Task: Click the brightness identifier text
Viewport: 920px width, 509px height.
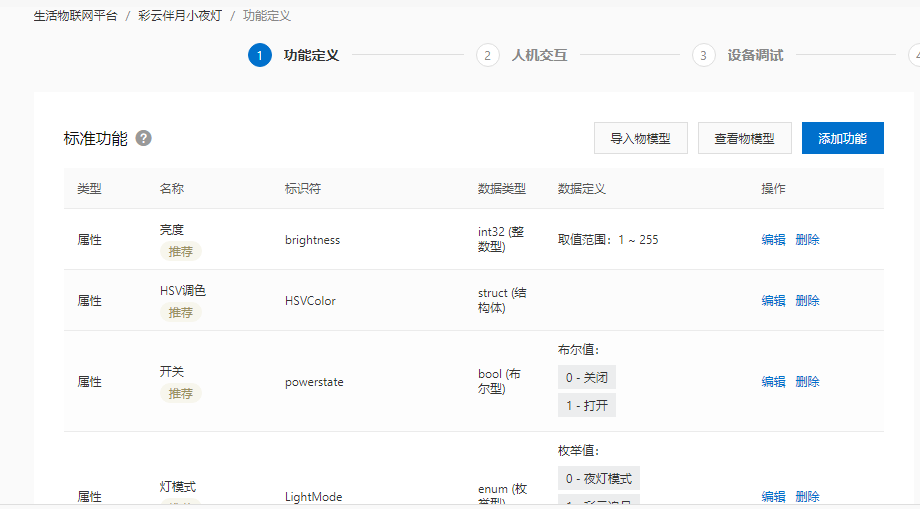Action: click(x=312, y=240)
